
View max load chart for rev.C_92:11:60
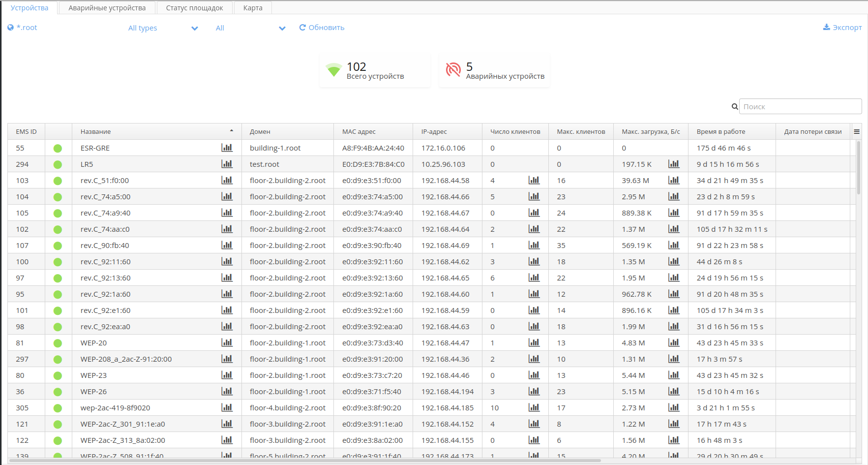674,261
